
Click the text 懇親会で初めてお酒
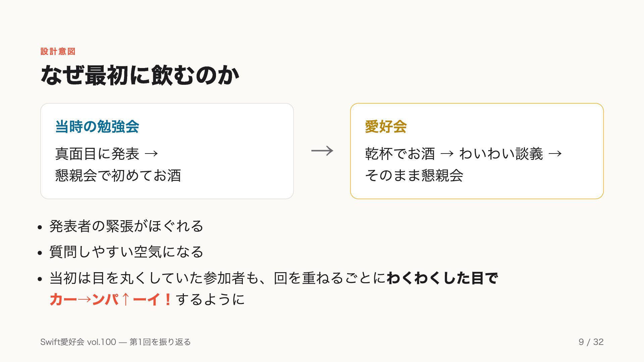click(x=118, y=176)
